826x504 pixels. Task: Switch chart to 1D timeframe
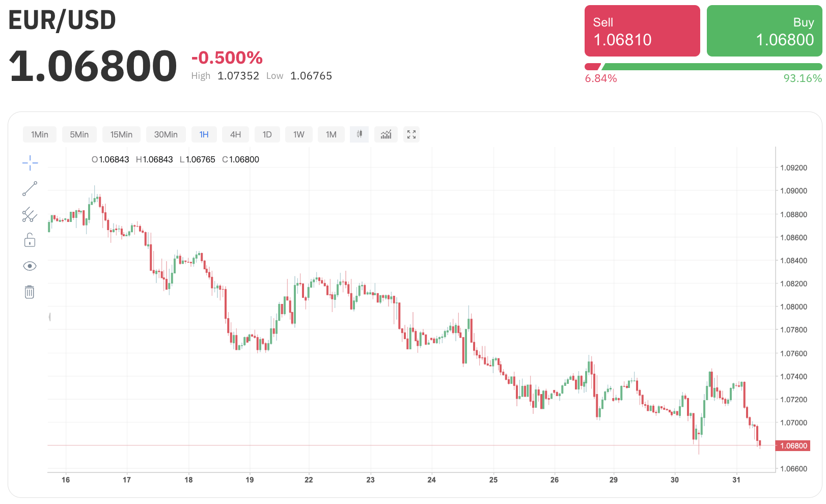267,134
